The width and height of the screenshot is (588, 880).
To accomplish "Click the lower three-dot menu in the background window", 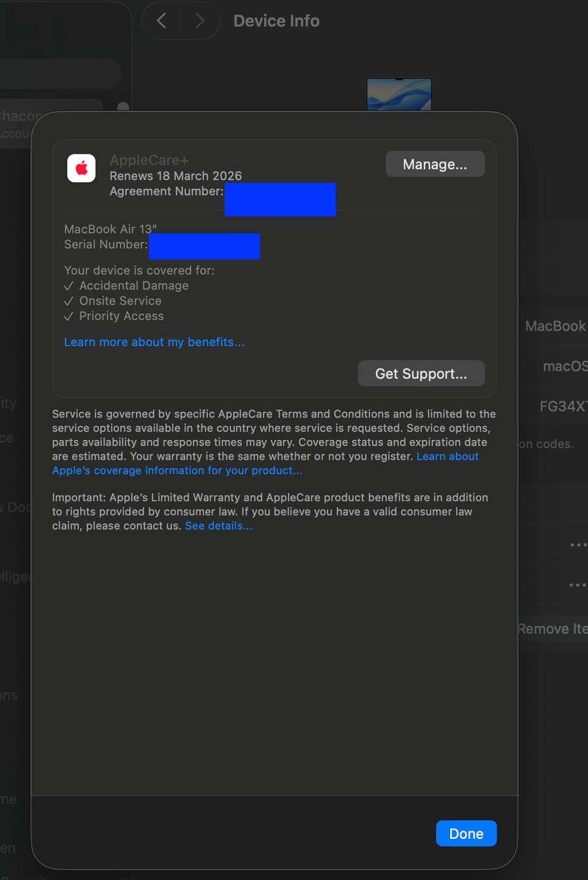I will 578,585.
